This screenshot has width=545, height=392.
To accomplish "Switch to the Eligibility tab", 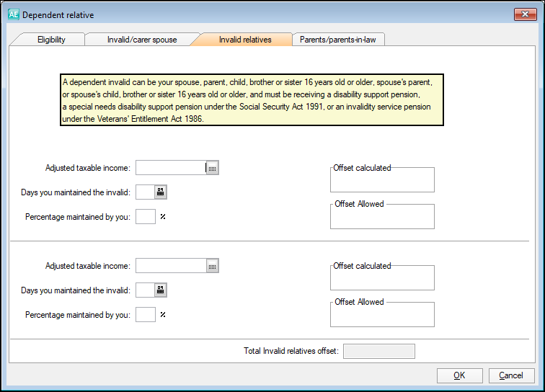I will pyautogui.click(x=50, y=40).
